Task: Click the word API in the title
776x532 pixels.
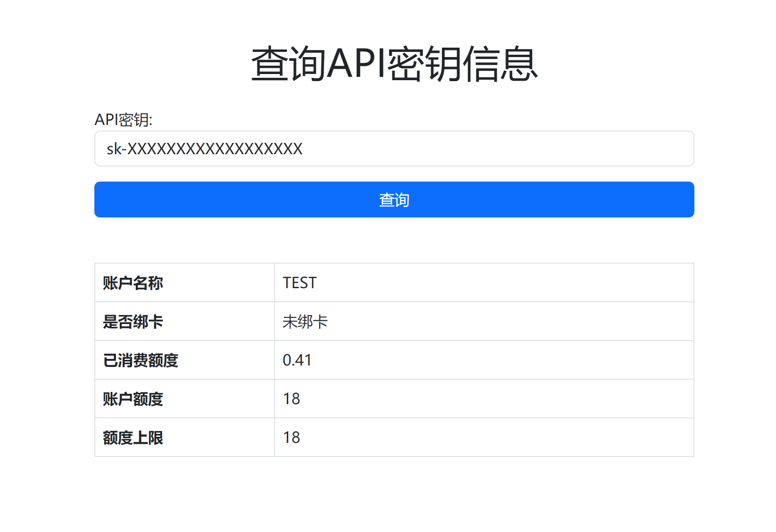Action: click(x=357, y=64)
